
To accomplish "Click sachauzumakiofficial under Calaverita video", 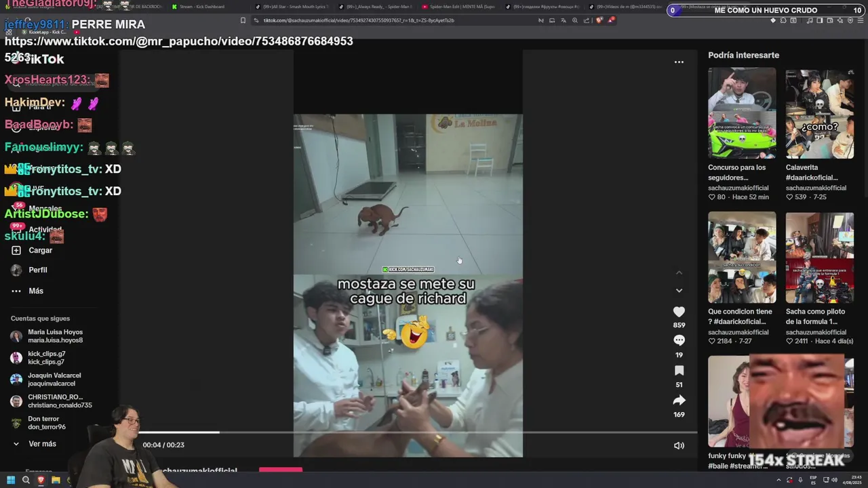I will [816, 188].
